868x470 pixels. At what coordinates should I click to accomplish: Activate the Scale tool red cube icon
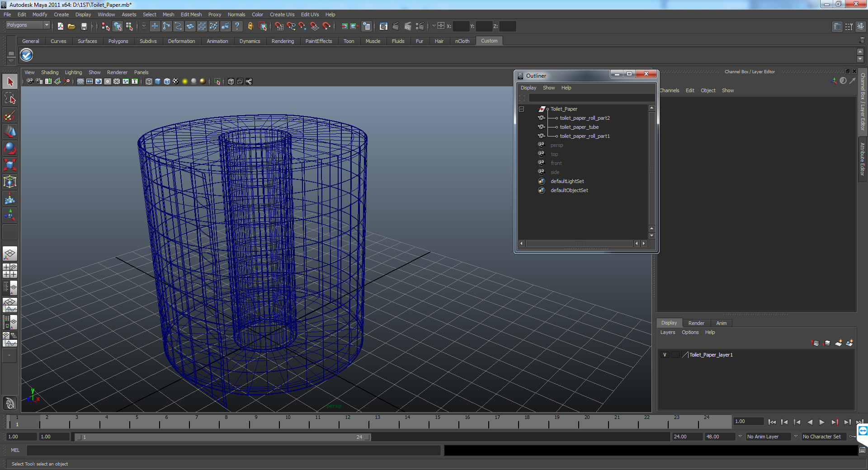pos(10,165)
